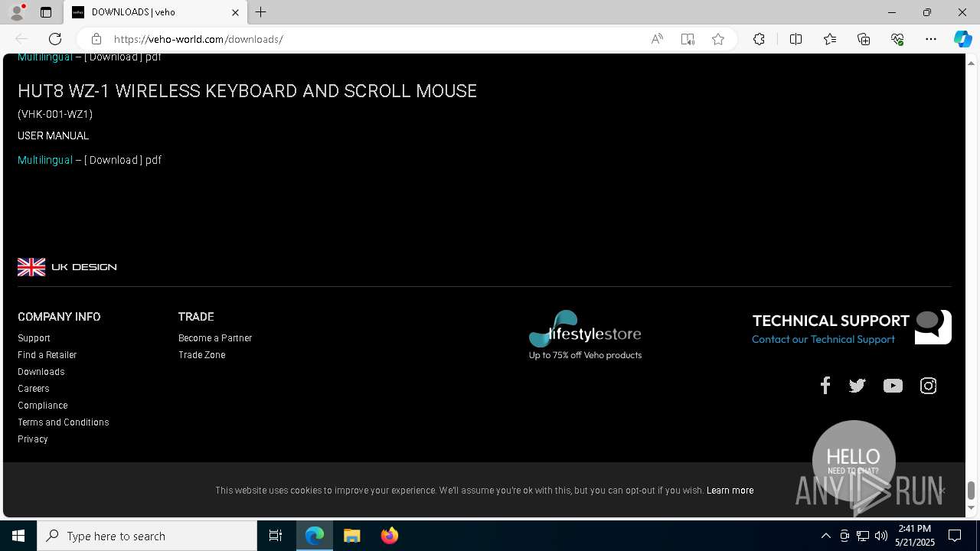Open Terms and Conditions link
The height and width of the screenshot is (551, 980).
coord(64,422)
